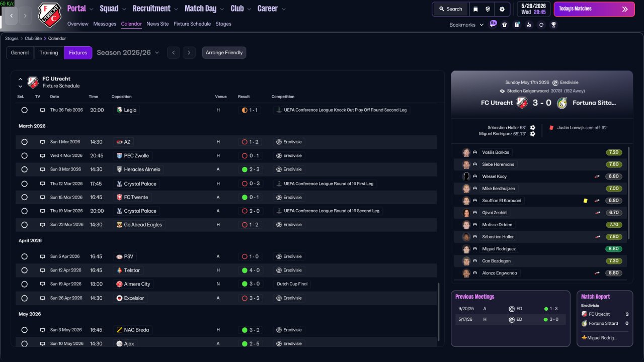Expand the Career menu chevron

283,9
